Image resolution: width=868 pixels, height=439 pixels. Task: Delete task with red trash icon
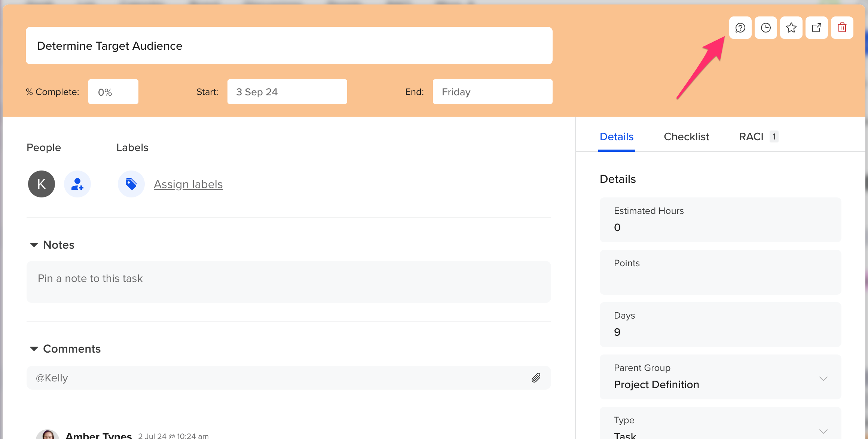tap(842, 28)
